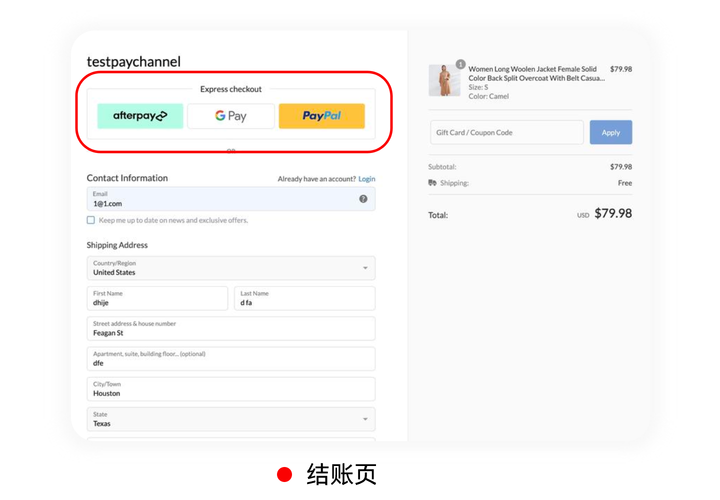This screenshot has width=720, height=500.
Task: Open the Login link
Action: [x=367, y=179]
